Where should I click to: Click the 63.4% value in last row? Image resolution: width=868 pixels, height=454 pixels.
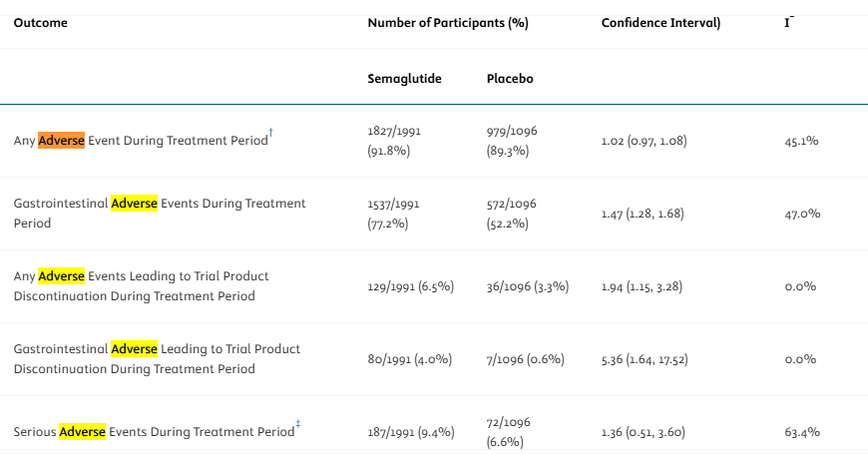801,432
